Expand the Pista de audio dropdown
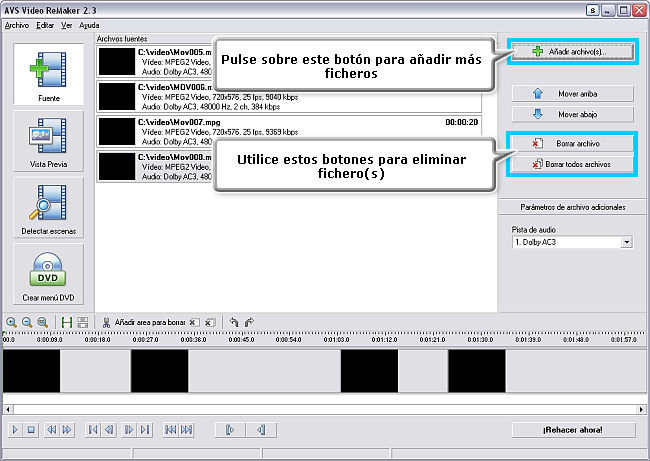Image resolution: width=650 pixels, height=461 pixels. coord(627,242)
